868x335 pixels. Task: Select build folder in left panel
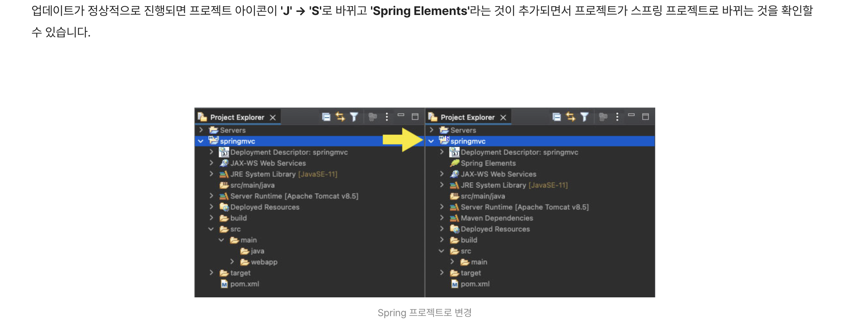[x=239, y=218]
